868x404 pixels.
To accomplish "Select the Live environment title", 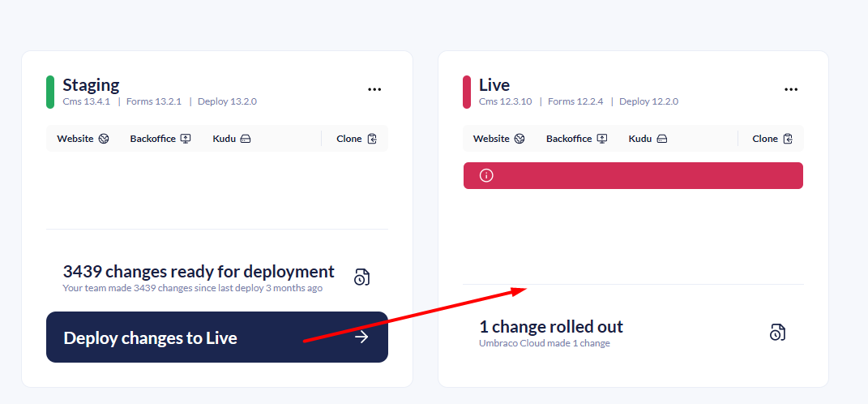I will tap(494, 84).
